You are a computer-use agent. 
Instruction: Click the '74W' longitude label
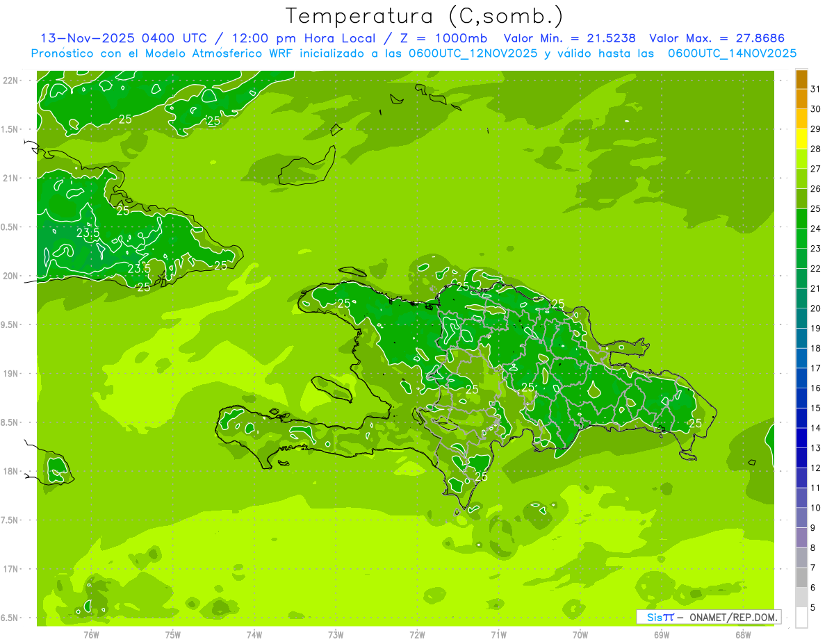254,634
